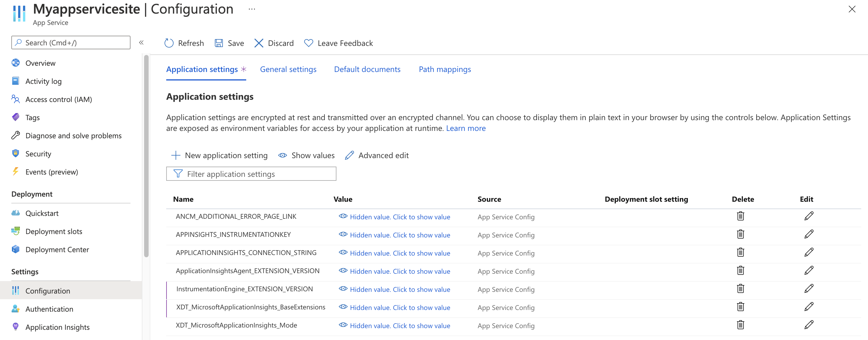The width and height of the screenshot is (868, 340).
Task: Expand the Deployment section in sidebar
Action: click(31, 193)
